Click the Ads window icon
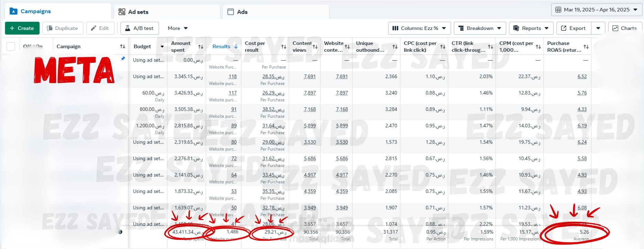 (x=231, y=12)
